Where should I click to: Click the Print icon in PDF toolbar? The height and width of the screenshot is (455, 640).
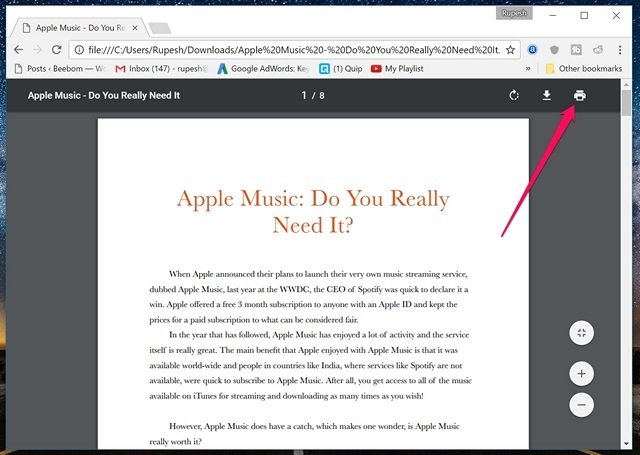coord(579,96)
